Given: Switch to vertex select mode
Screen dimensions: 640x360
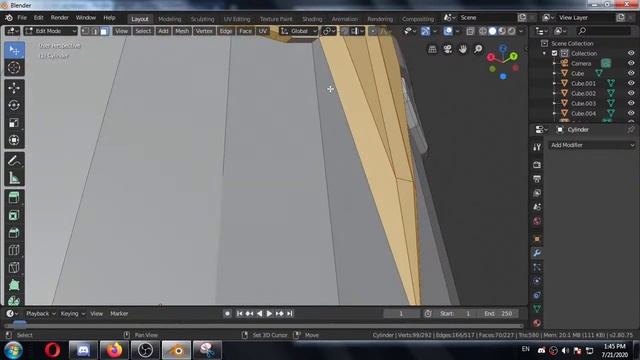Looking at the screenshot, I should point(85,31).
